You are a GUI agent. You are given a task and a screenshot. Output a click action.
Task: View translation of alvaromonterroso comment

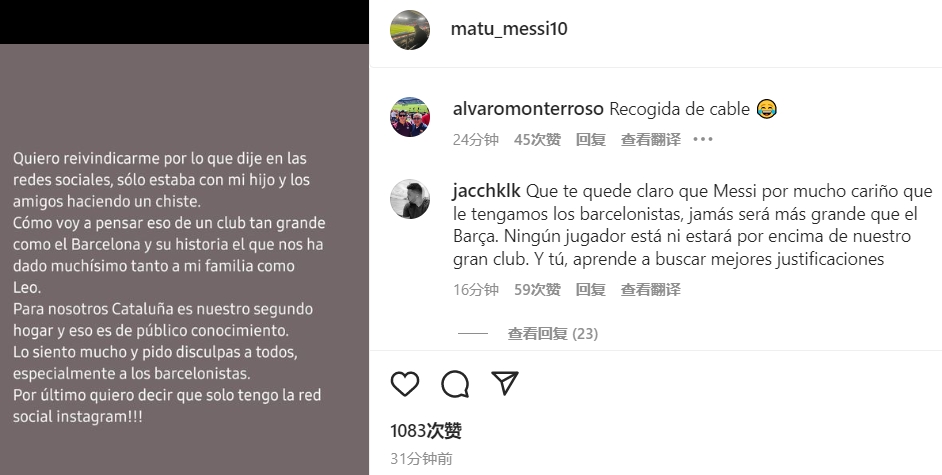coord(651,139)
